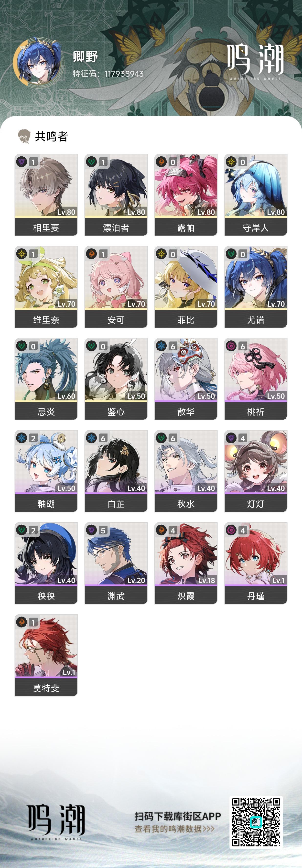Image resolution: width=302 pixels, height=868 pixels.
Task: Open 忌炎 Lv.60 character card
Action: 46,379
